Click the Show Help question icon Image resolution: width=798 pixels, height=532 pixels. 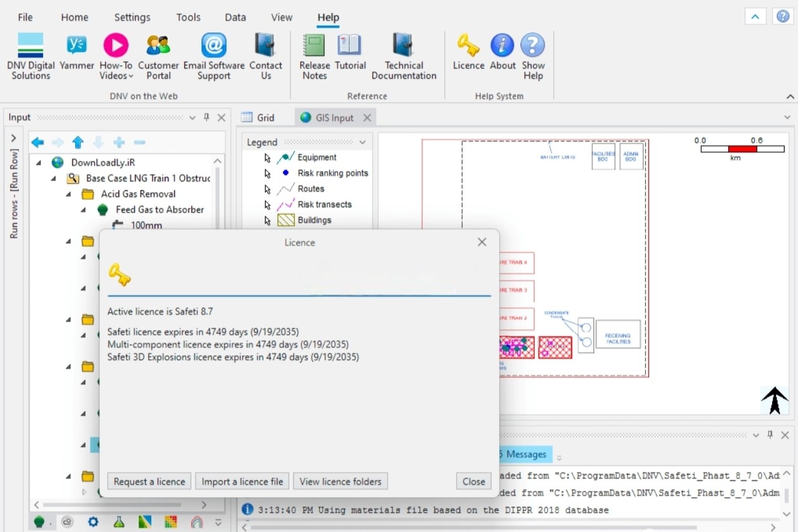pos(533,45)
